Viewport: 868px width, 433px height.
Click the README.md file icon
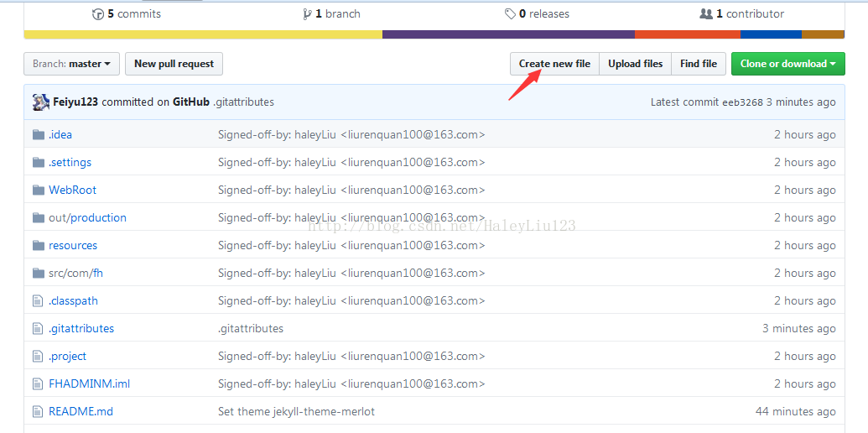pos(38,411)
